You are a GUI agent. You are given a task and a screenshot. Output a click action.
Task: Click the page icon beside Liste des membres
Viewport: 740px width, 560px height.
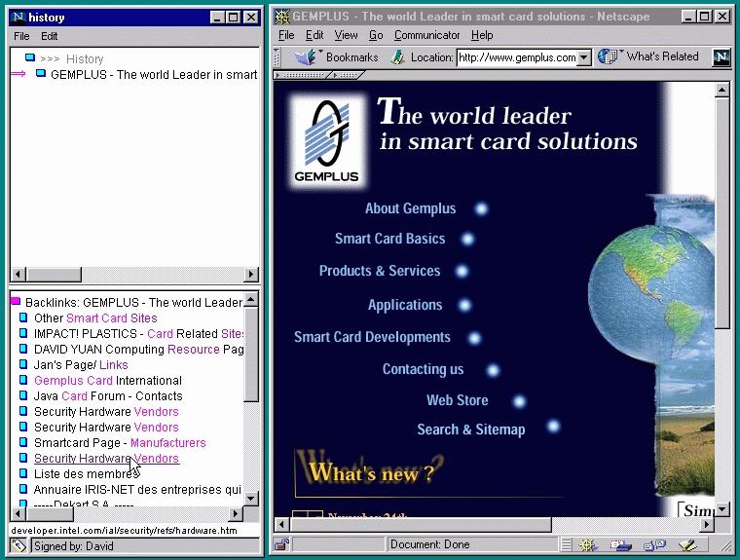point(23,473)
